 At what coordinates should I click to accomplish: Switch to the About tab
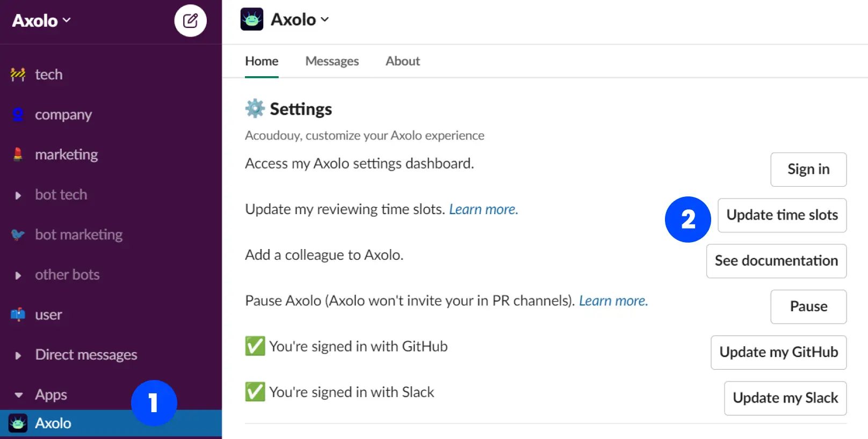[x=402, y=61]
